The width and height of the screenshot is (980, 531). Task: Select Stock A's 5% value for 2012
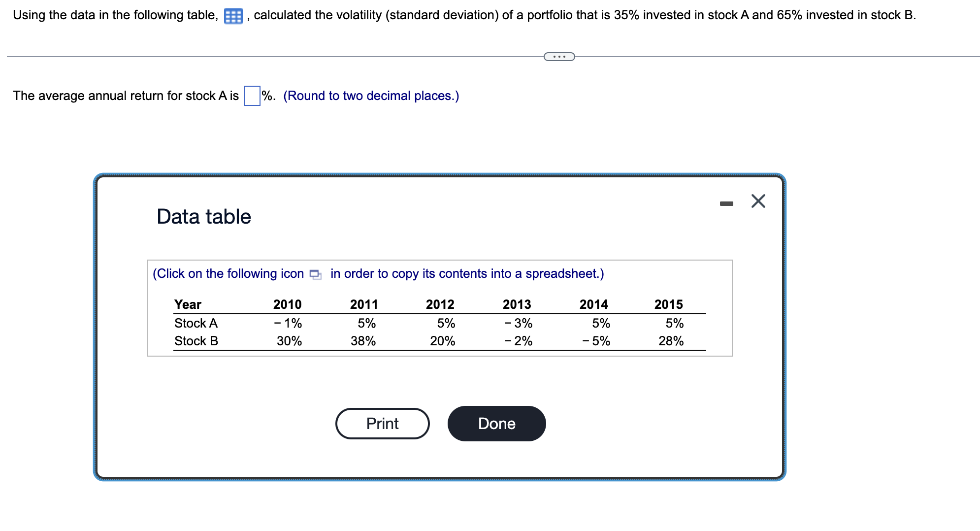point(446,323)
